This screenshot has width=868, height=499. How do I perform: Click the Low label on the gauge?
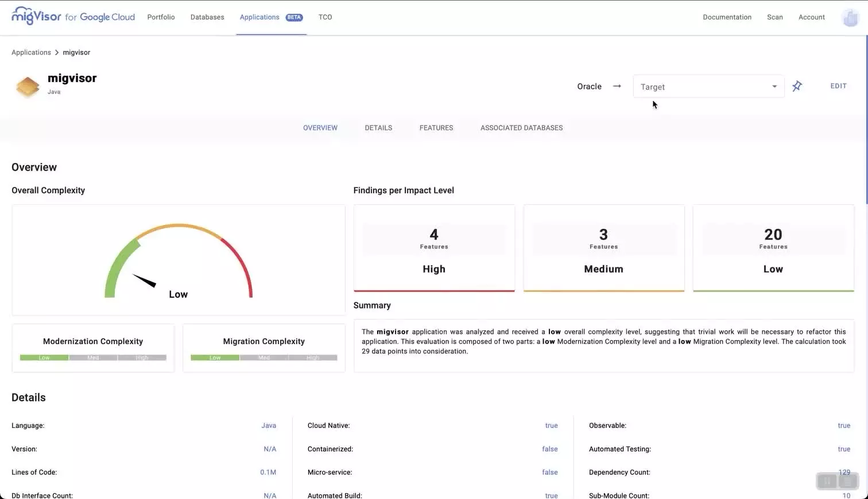[178, 294]
